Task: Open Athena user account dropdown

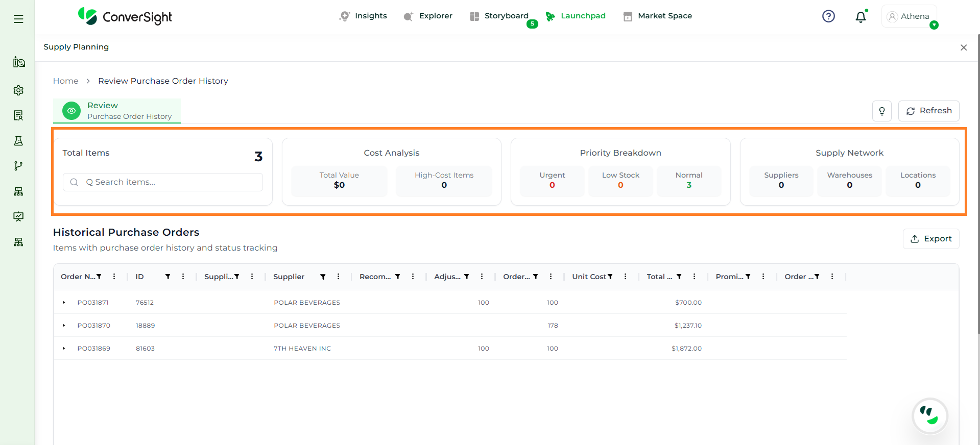Action: 910,16
